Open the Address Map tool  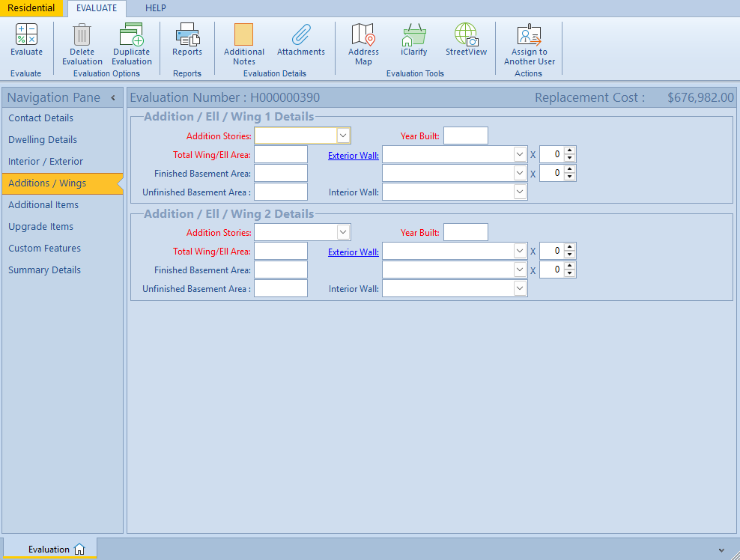coord(363,35)
